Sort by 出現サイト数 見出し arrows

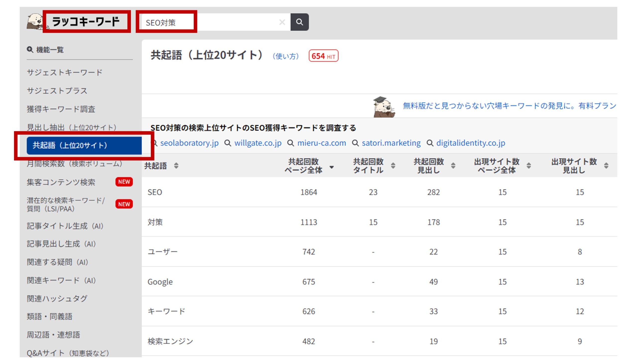(606, 165)
